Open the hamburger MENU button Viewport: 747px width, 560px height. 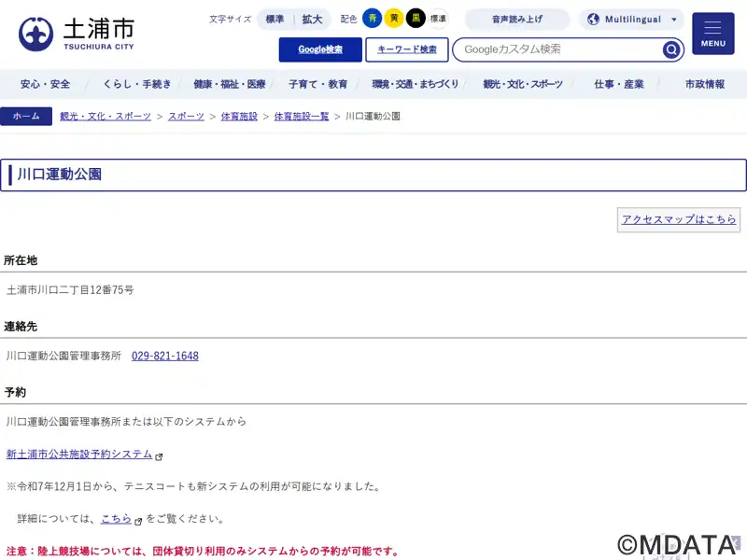tap(712, 34)
